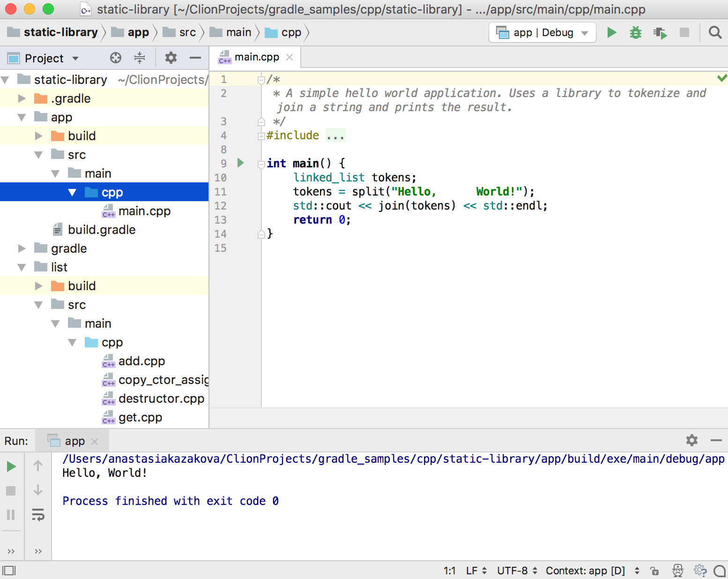Click Stop square in Run panel
728x579 pixels.
[x=11, y=490]
